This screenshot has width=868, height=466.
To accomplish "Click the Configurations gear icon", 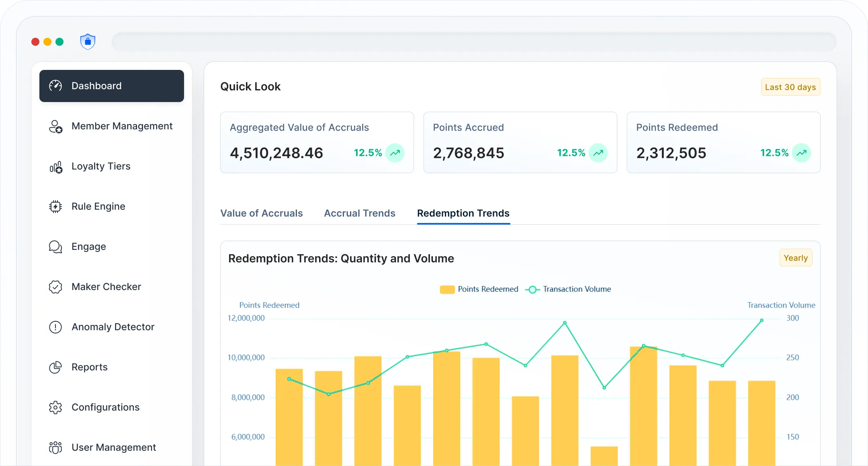I will click(x=55, y=407).
